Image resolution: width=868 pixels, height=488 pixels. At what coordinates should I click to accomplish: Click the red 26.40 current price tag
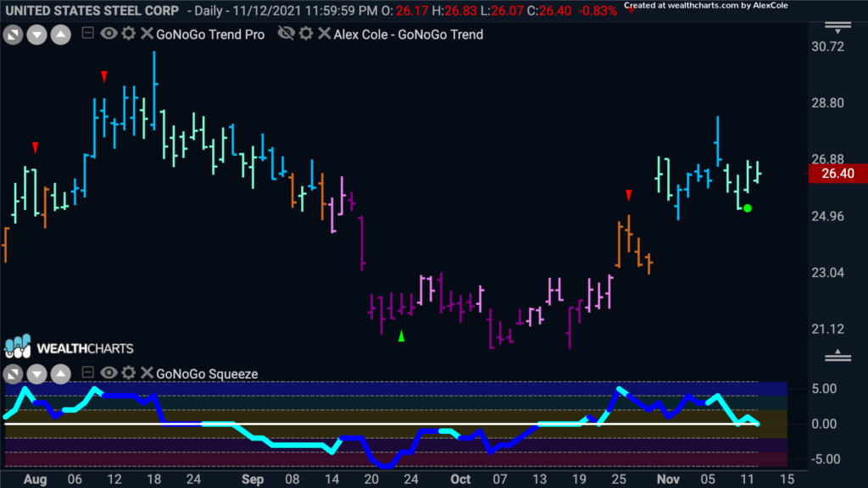(x=837, y=174)
